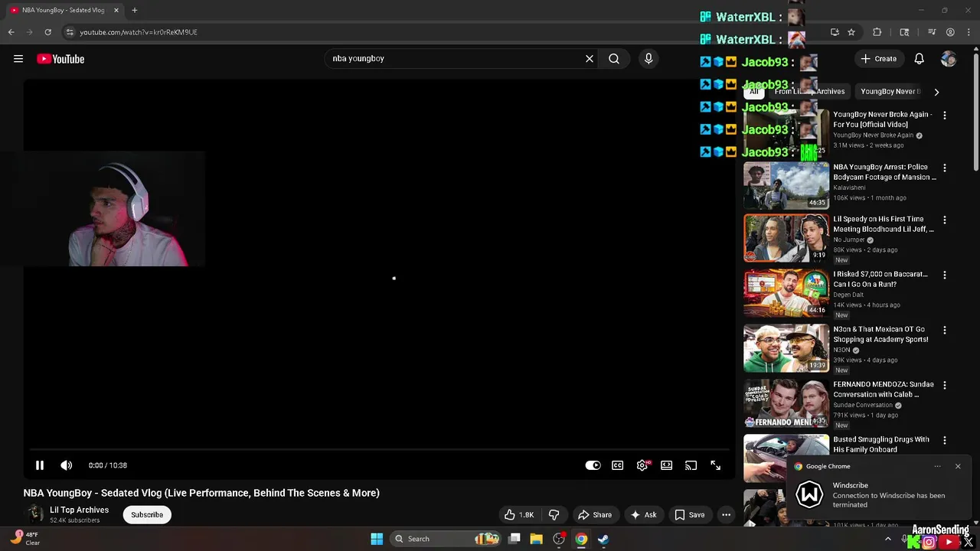Image resolution: width=980 pixels, height=551 pixels.
Task: Open options for YoungBoy Arrest video
Action: pyautogui.click(x=945, y=168)
